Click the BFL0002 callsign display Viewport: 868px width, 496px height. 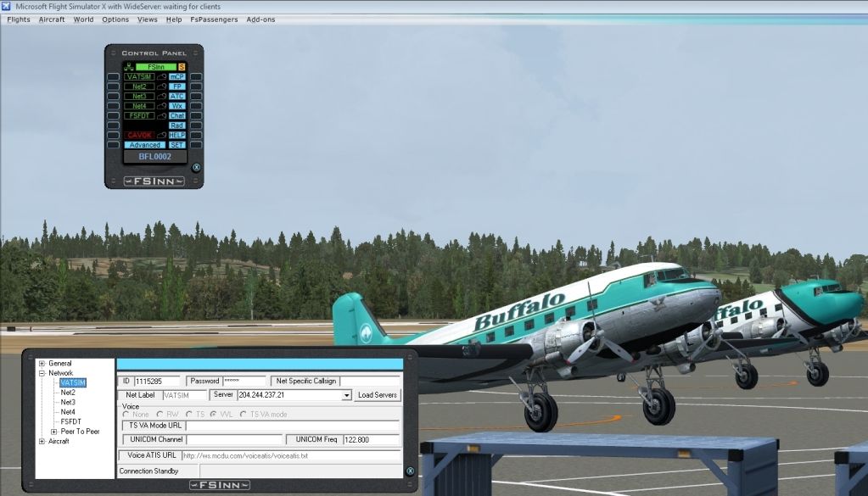(155, 157)
